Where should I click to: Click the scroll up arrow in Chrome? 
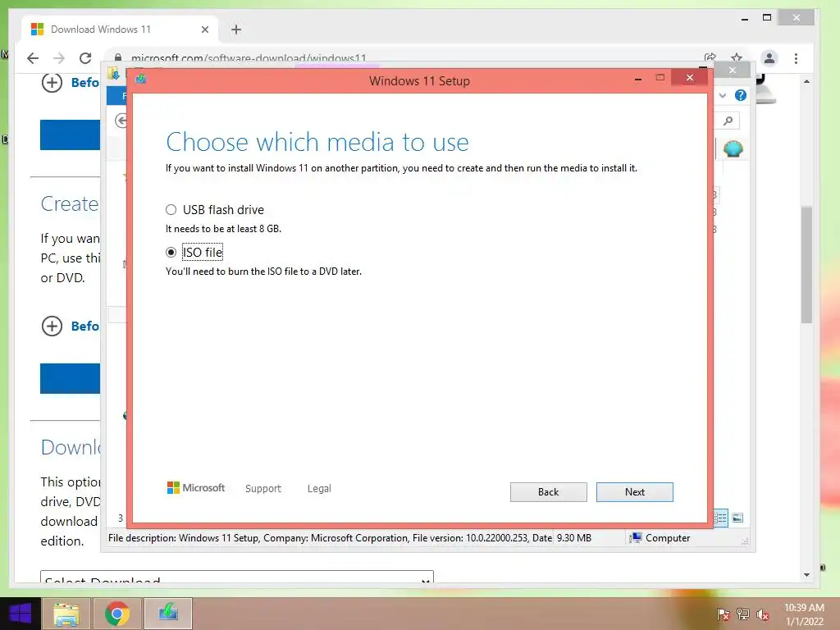point(806,81)
